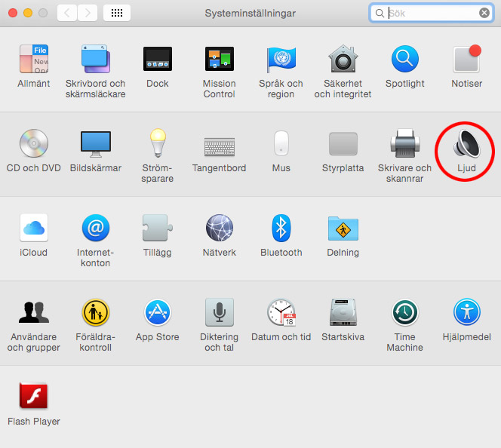Clear the search field with X button
The image size is (501, 448).
pyautogui.click(x=484, y=13)
